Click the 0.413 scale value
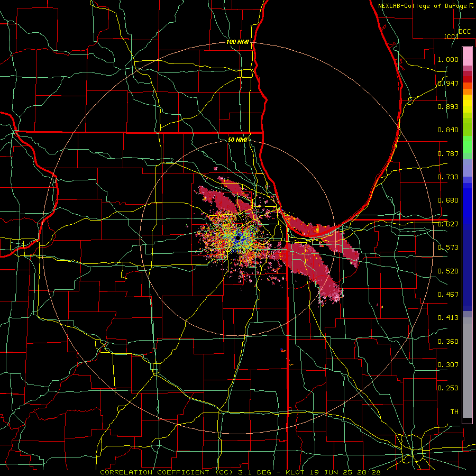476x476 pixels. pos(448,318)
